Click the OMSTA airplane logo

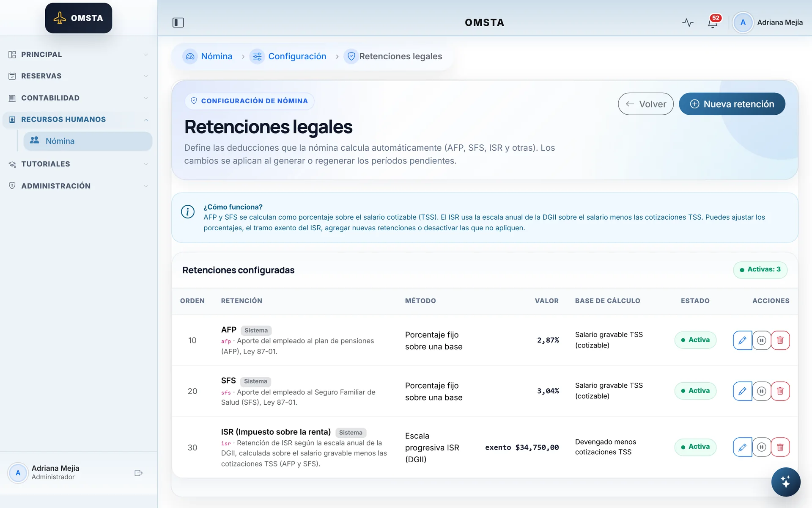pyautogui.click(x=79, y=18)
